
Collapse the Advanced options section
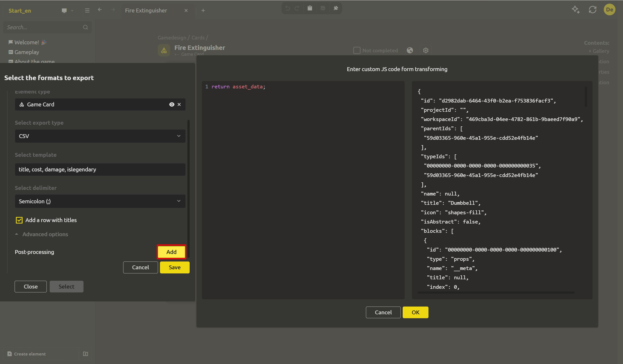42,234
